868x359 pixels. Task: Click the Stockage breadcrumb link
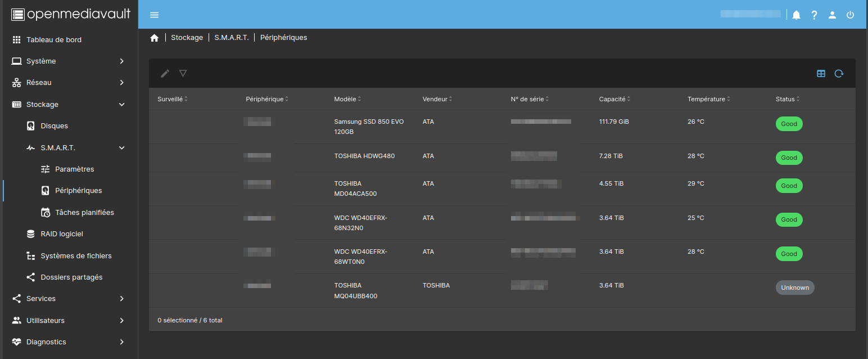pyautogui.click(x=187, y=38)
